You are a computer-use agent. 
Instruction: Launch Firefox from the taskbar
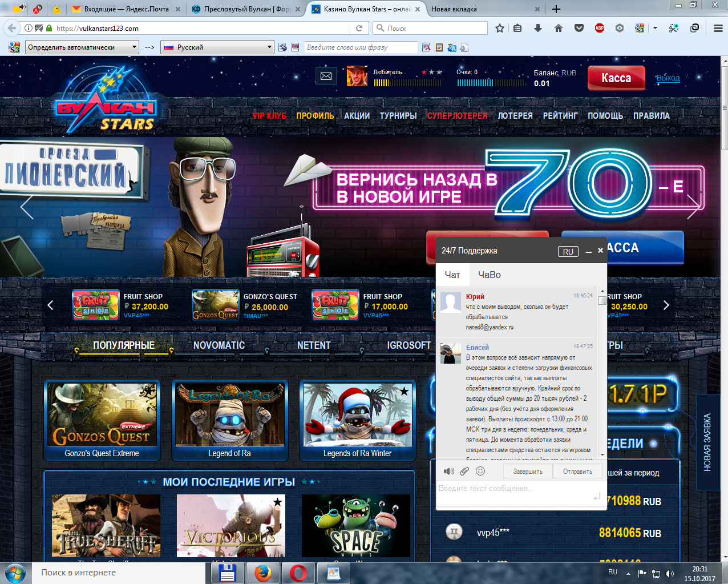[x=262, y=573]
